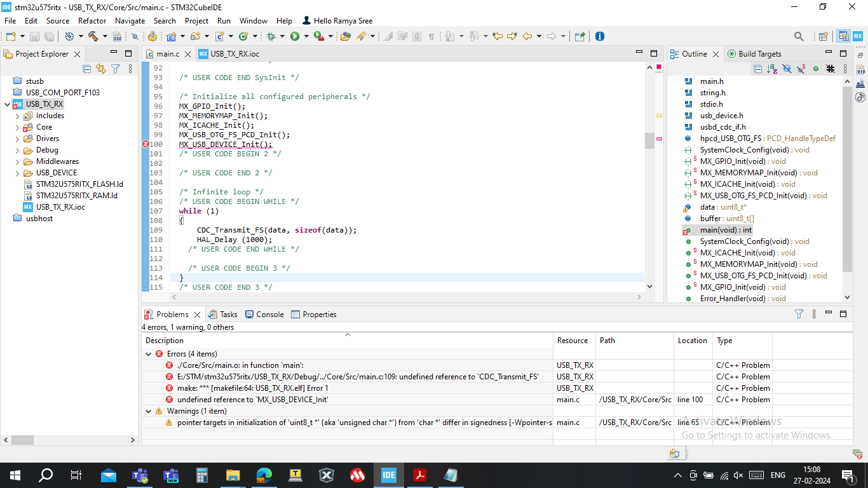Select the undefined reference to MX_USB_DEVICE_Init error
Image resolution: width=868 pixels, height=488 pixels.
(252, 400)
